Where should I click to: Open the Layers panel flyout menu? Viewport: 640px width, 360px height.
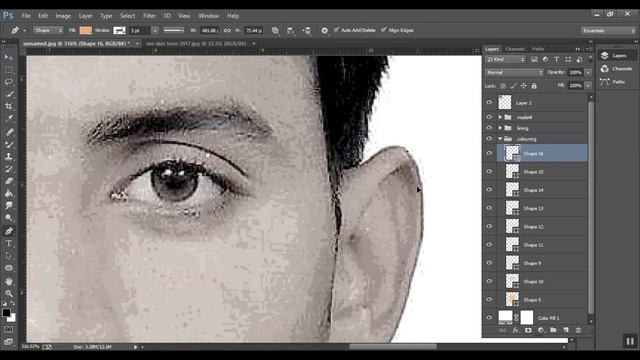tap(588, 49)
